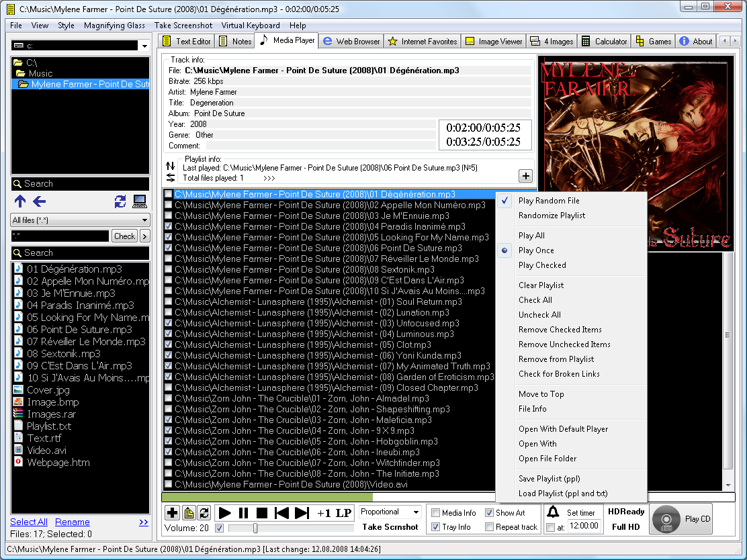Refresh the file browser folder view
The image size is (747, 560).
pyautogui.click(x=120, y=201)
